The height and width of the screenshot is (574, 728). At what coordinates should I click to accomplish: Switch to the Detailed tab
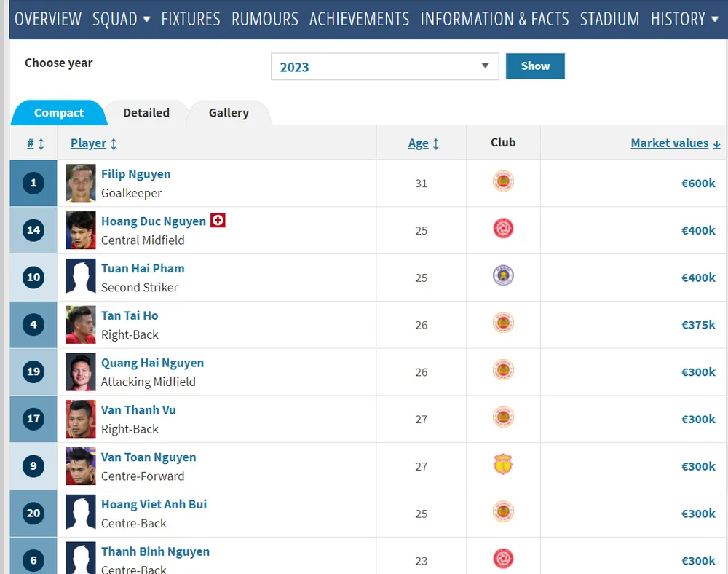146,113
